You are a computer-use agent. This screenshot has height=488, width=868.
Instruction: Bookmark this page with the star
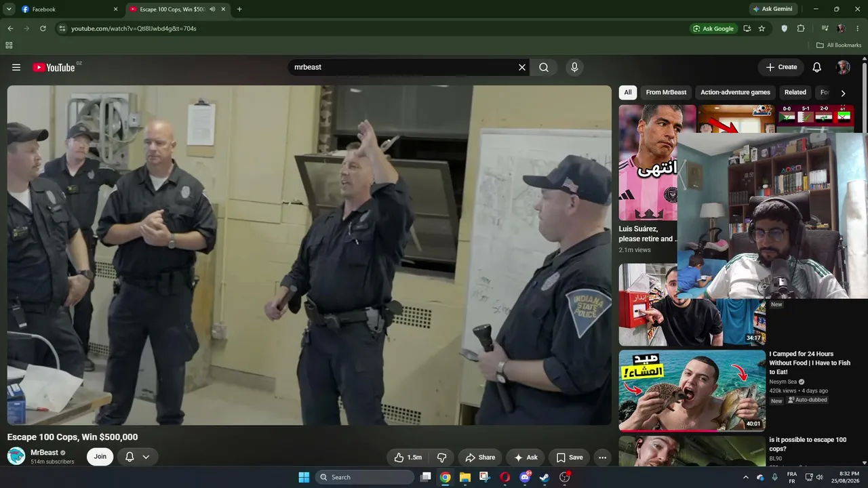[762, 28]
